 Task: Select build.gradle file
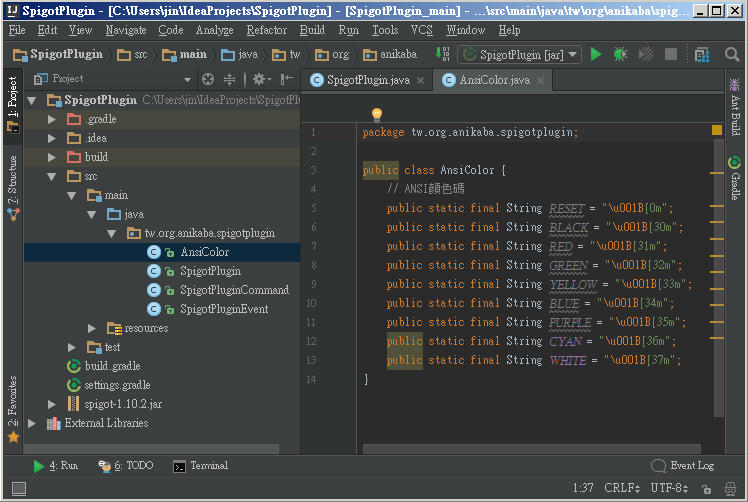click(x=113, y=366)
